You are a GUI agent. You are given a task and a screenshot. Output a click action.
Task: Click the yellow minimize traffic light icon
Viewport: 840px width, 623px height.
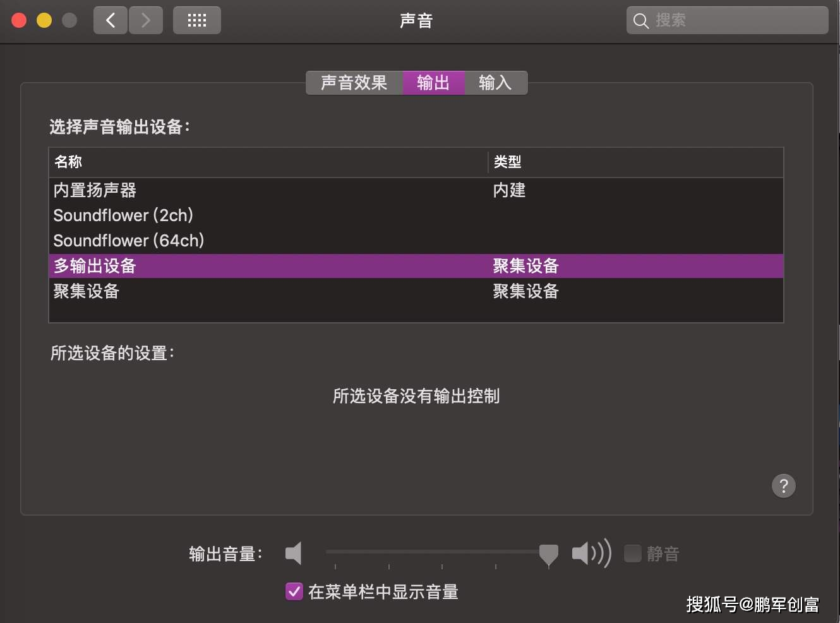tap(44, 20)
